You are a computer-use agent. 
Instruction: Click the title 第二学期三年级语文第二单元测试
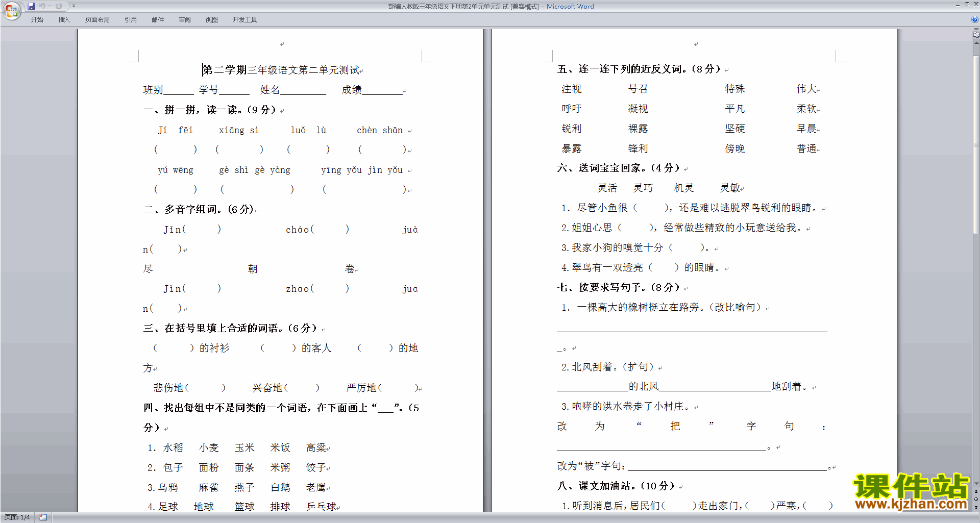click(x=281, y=70)
